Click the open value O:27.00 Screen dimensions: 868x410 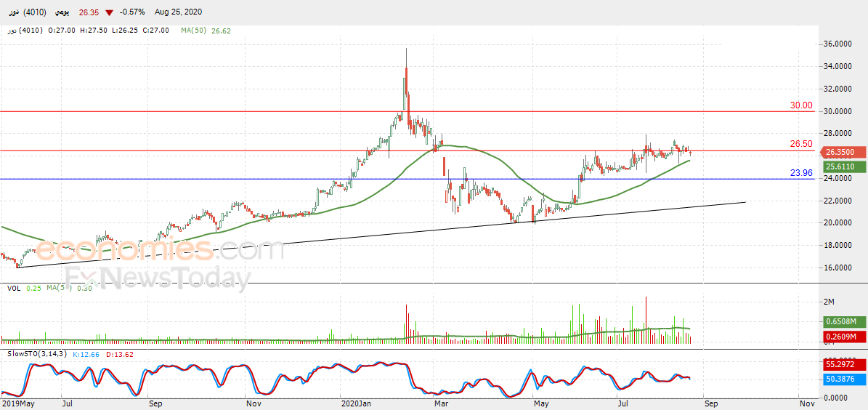click(62, 31)
